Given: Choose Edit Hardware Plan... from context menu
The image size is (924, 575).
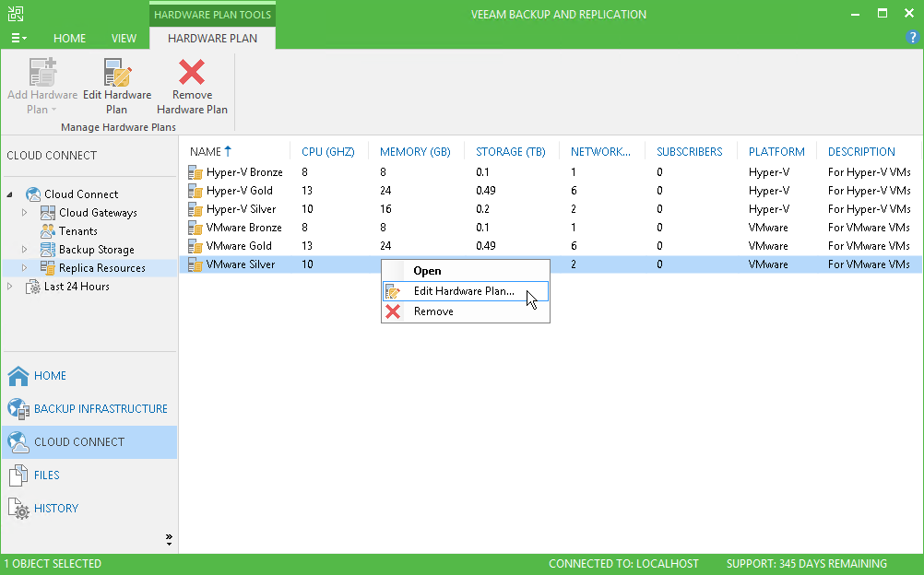Looking at the screenshot, I should point(466,291).
